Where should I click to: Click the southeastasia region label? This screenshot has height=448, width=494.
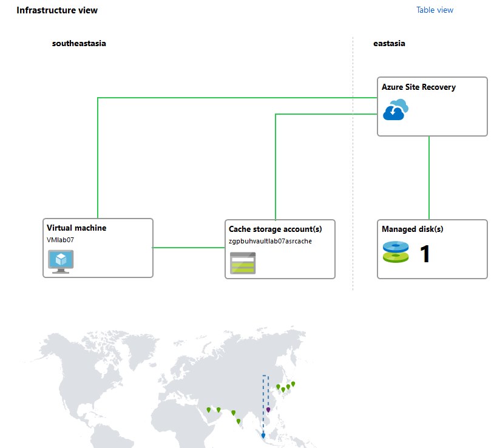click(79, 43)
